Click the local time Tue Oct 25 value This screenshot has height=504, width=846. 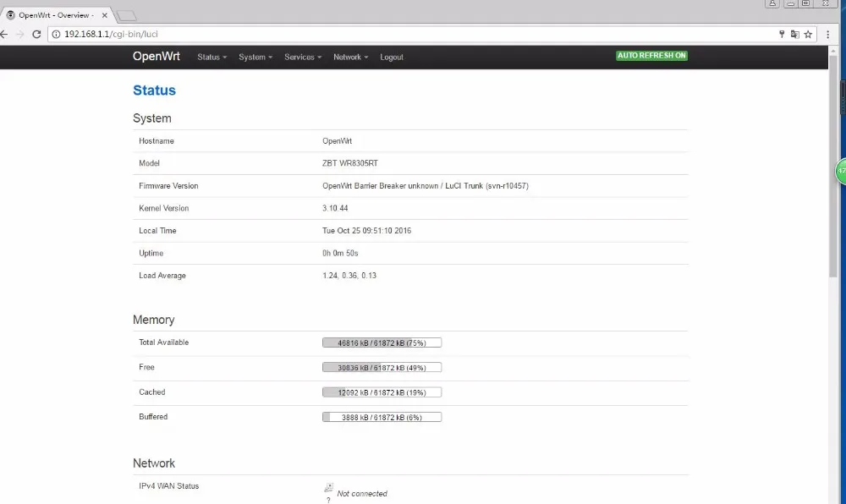367,231
